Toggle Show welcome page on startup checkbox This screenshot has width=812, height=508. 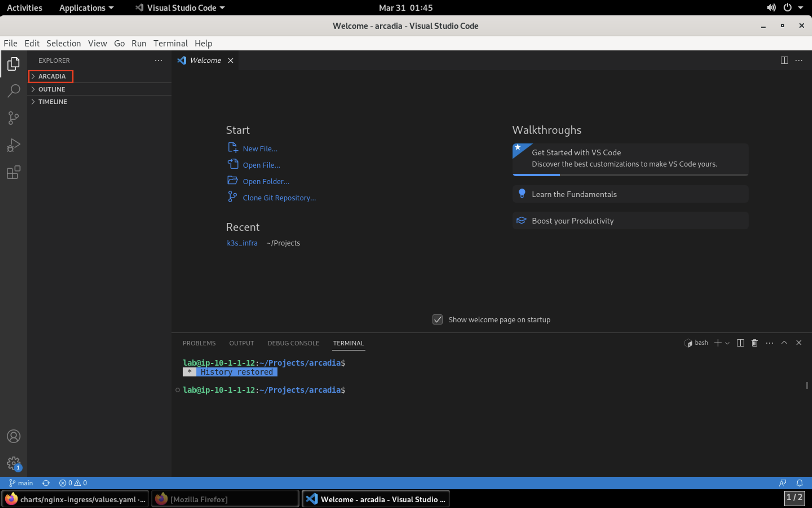[438, 319]
